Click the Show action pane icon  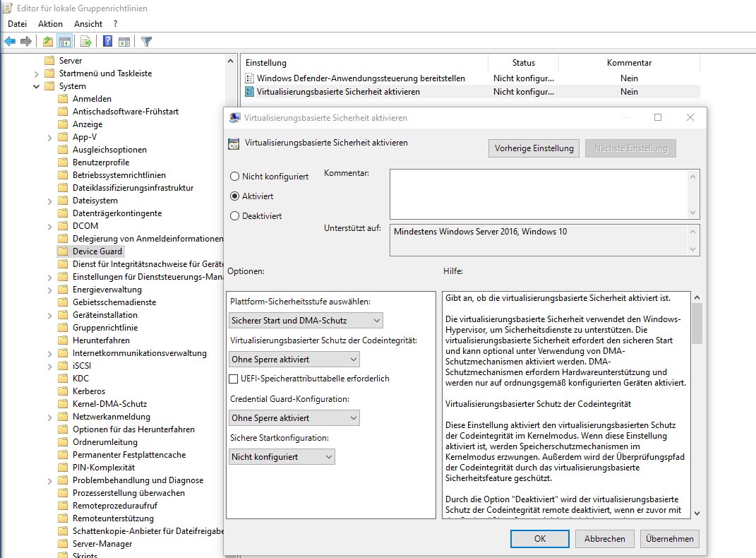pos(125,41)
